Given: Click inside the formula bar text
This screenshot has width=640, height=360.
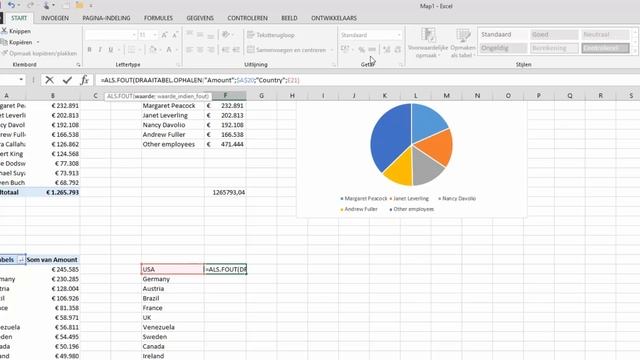Looking at the screenshot, I should [x=200, y=80].
